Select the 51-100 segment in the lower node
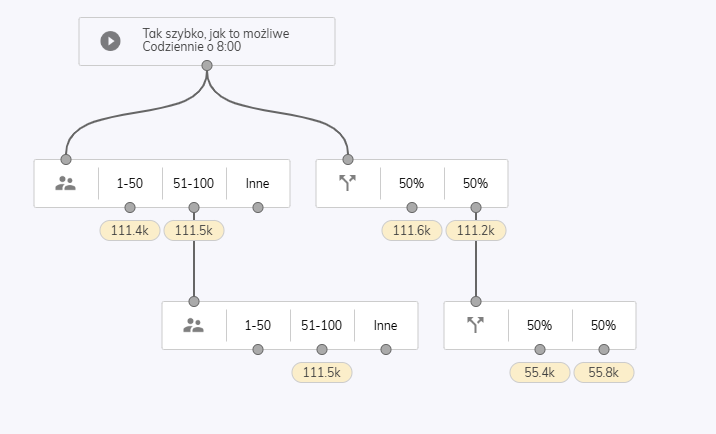716x434 pixels. (321, 325)
